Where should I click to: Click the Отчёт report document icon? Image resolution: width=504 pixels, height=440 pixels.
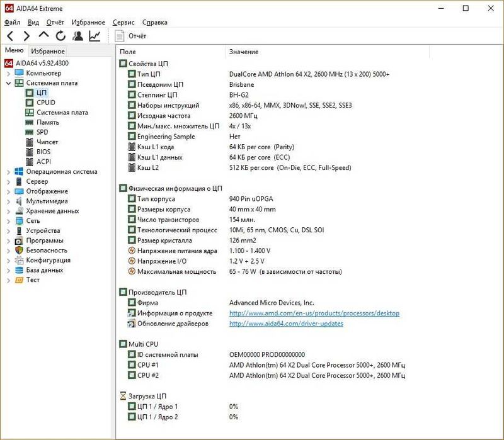120,36
